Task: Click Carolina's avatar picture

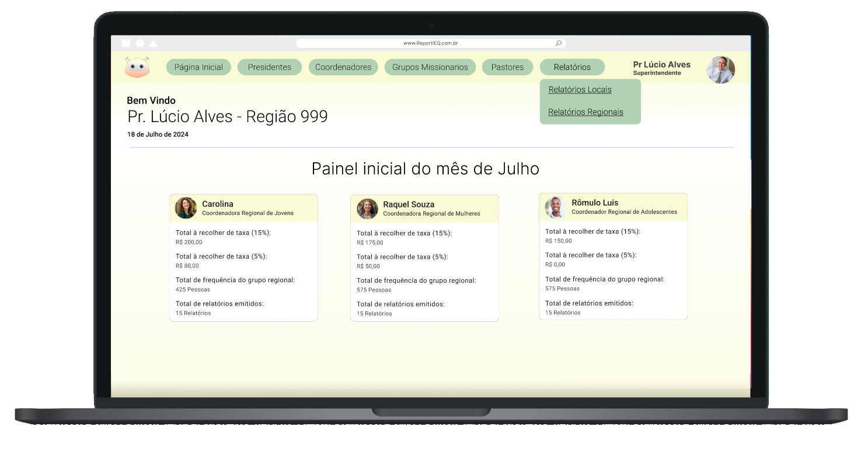Action: (x=186, y=208)
